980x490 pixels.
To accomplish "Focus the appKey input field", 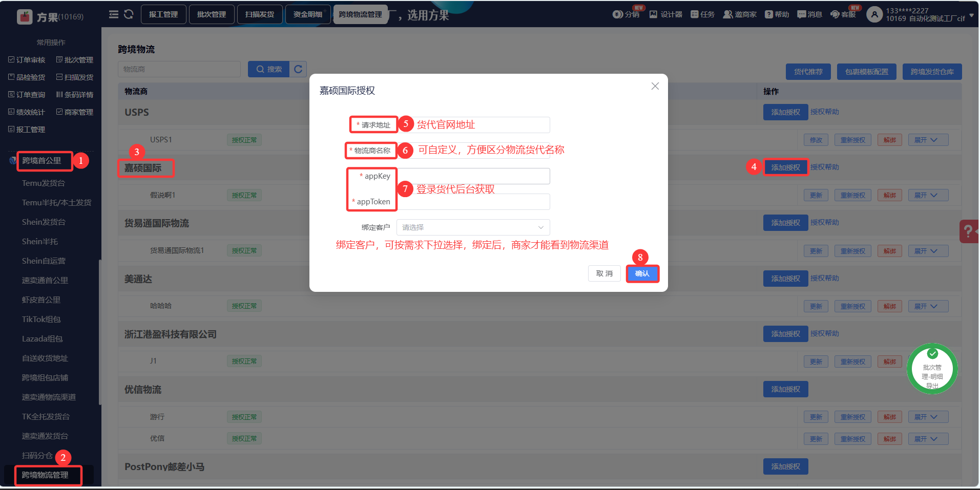I will click(x=473, y=176).
